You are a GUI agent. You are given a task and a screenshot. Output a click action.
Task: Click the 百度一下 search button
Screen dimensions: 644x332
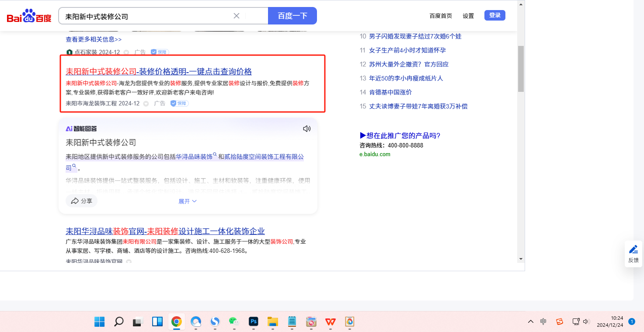coord(292,16)
